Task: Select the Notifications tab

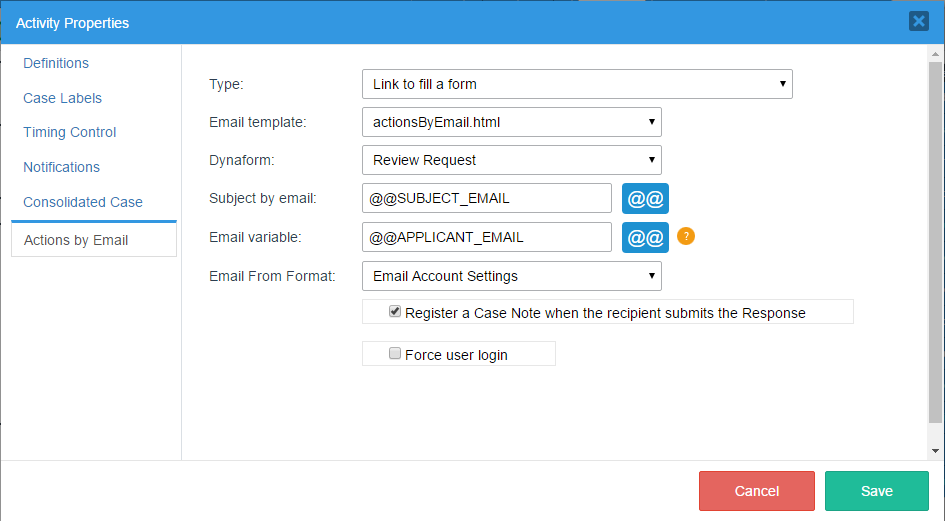Action: point(62,167)
